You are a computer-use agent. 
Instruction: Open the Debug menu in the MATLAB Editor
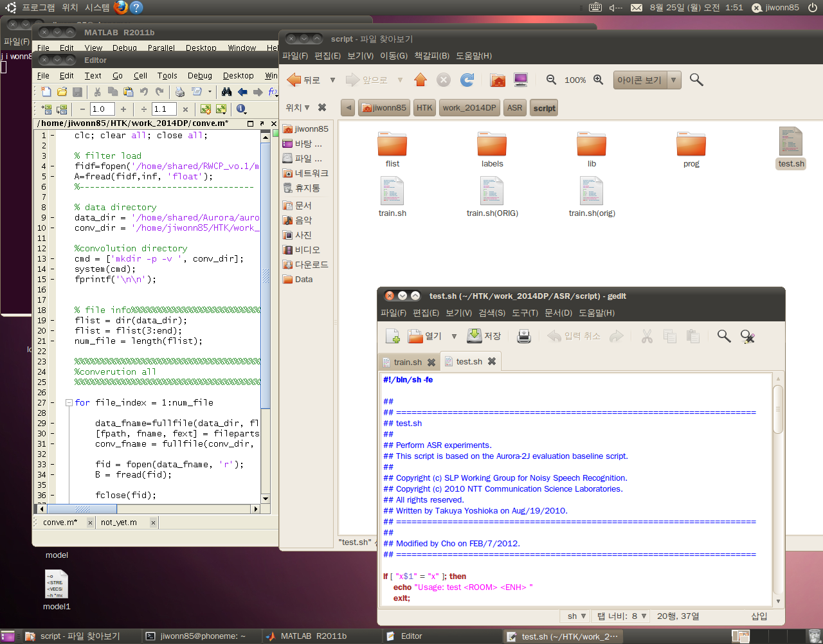(199, 75)
